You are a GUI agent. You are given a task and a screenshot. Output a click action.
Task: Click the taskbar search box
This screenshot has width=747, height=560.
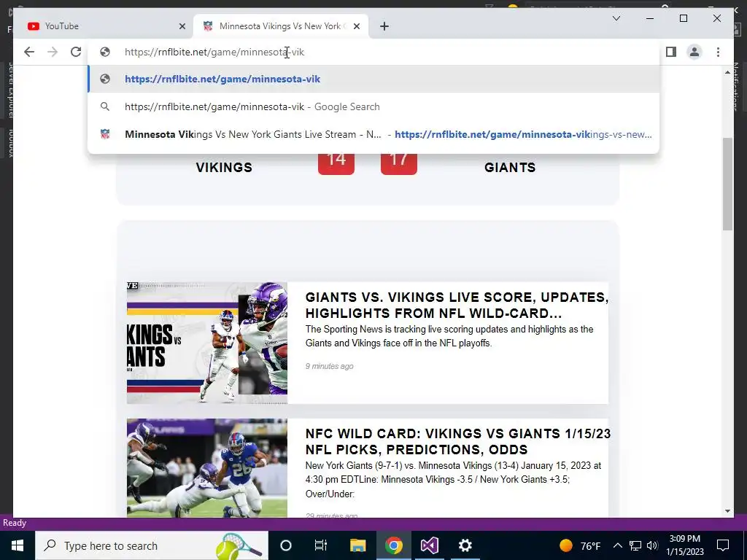point(152,545)
